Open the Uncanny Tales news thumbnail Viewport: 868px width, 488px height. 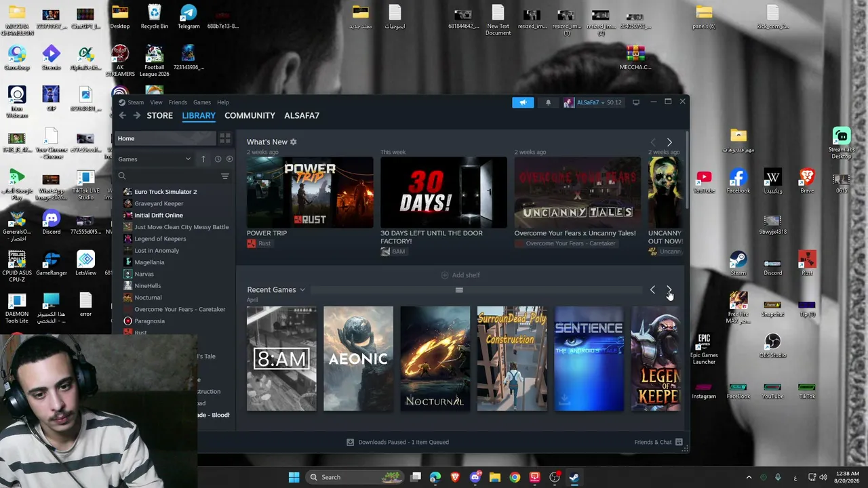(577, 192)
